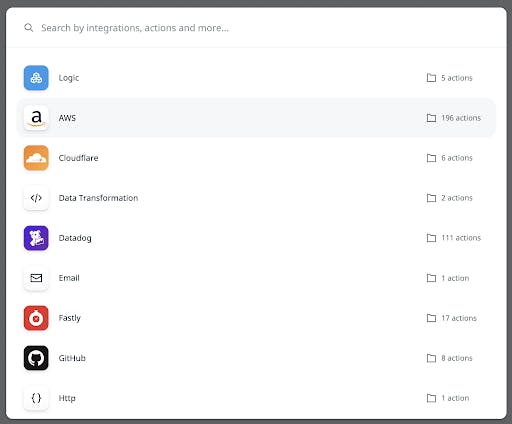Focus the integrations search field
The width and height of the screenshot is (512, 424).
[256, 28]
